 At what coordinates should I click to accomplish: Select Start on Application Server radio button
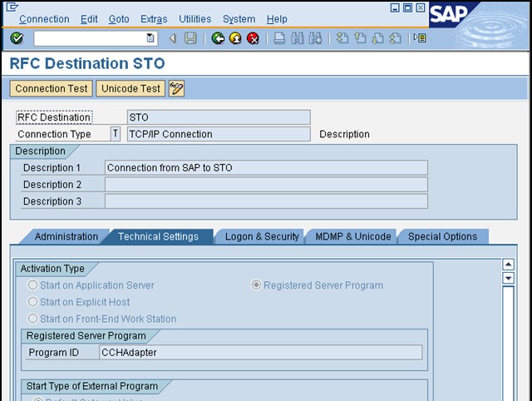tap(33, 285)
